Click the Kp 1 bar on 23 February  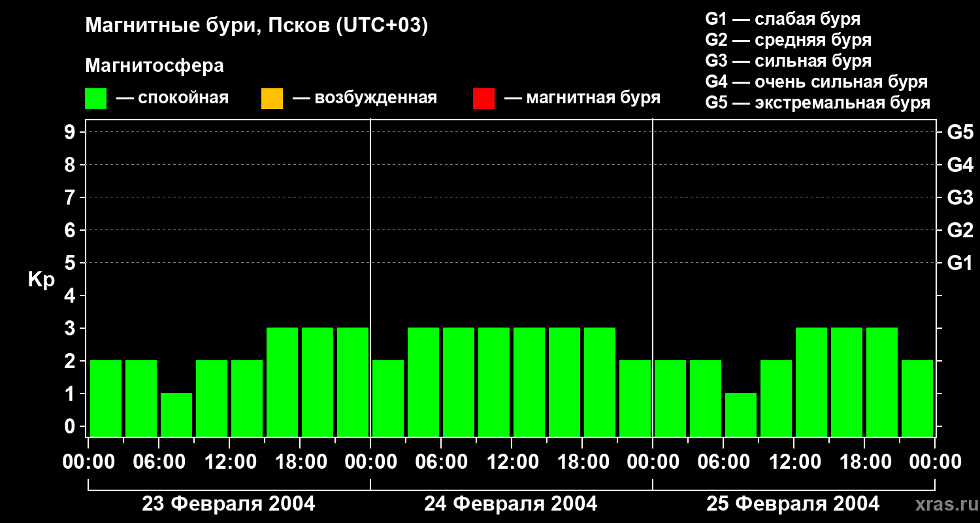(x=176, y=414)
